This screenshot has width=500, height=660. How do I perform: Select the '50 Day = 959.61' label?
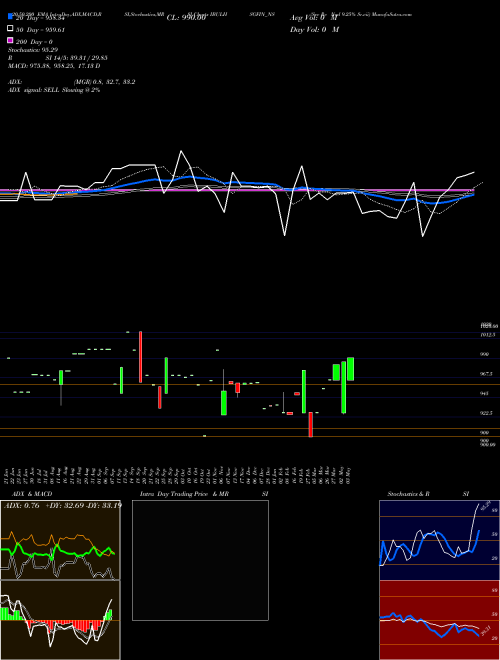(40, 30)
